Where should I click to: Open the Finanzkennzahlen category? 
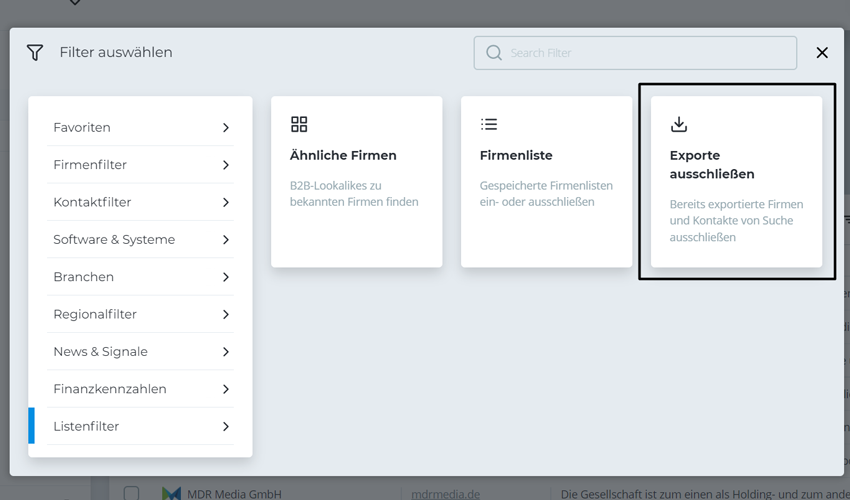point(110,389)
